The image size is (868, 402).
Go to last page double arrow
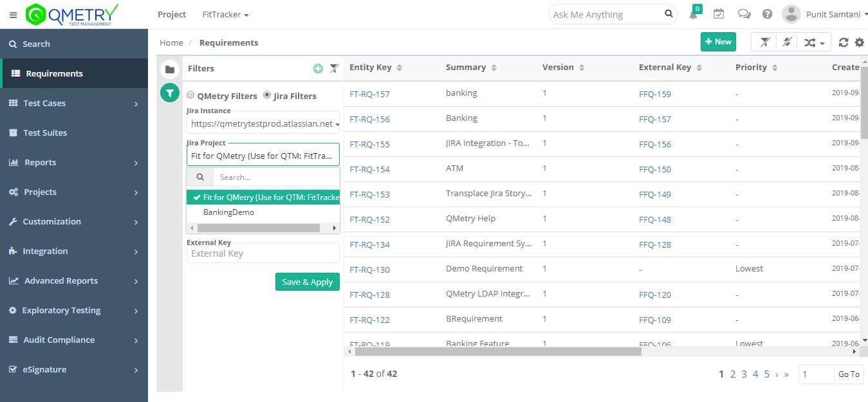(786, 374)
